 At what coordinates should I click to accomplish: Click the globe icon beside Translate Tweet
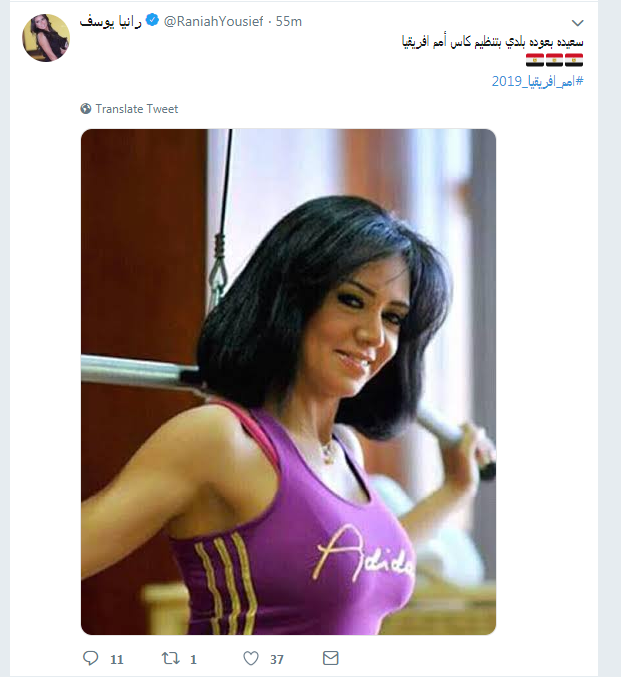click(x=86, y=108)
